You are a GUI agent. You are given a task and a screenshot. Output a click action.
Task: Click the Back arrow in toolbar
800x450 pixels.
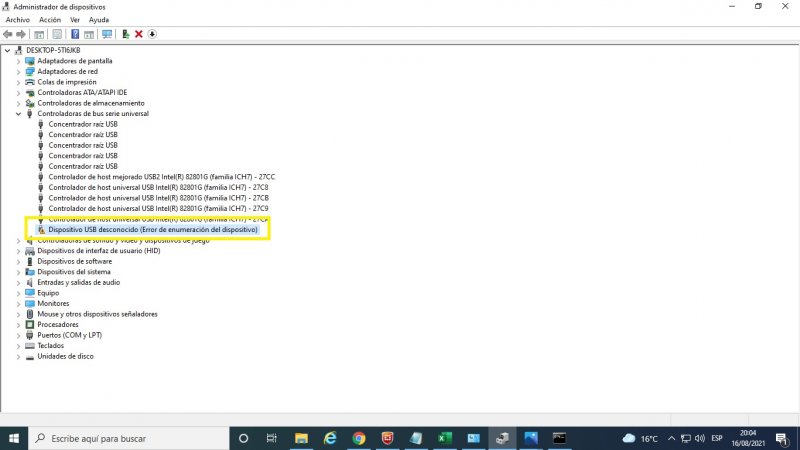8,34
